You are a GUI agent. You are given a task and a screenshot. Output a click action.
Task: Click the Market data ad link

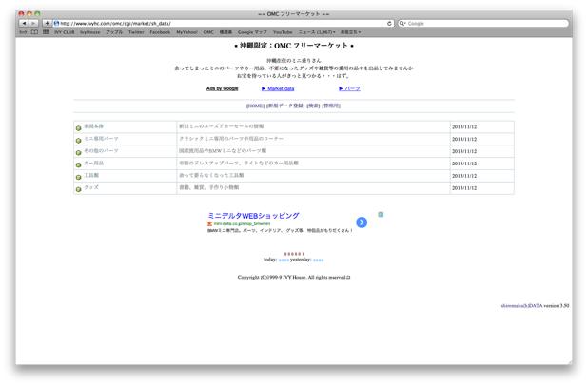[278, 88]
